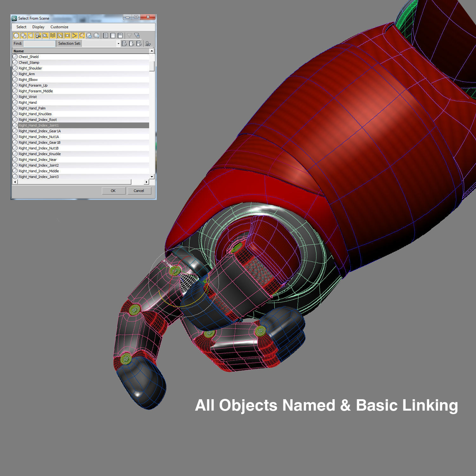476x476 pixels.
Task: Click the OK button
Action: [113, 191]
